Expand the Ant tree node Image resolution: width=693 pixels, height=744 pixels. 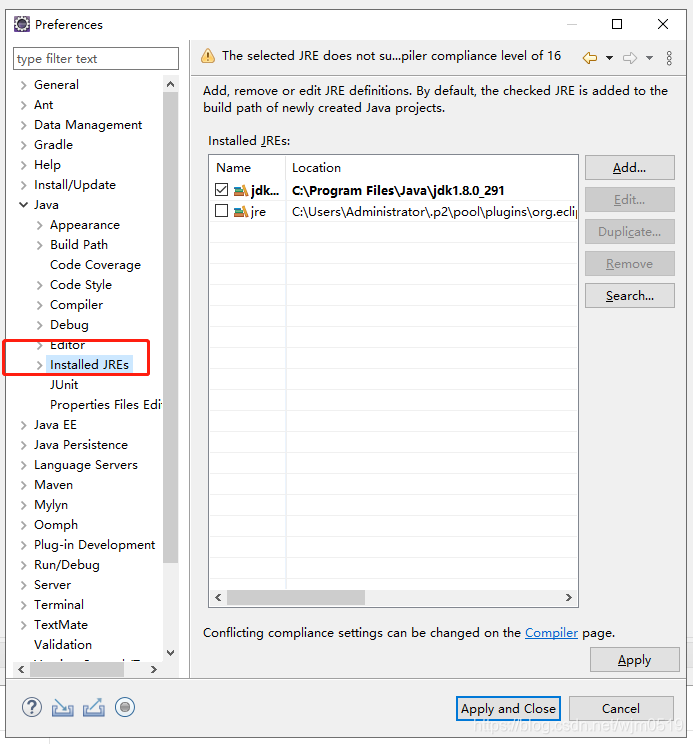(23, 105)
